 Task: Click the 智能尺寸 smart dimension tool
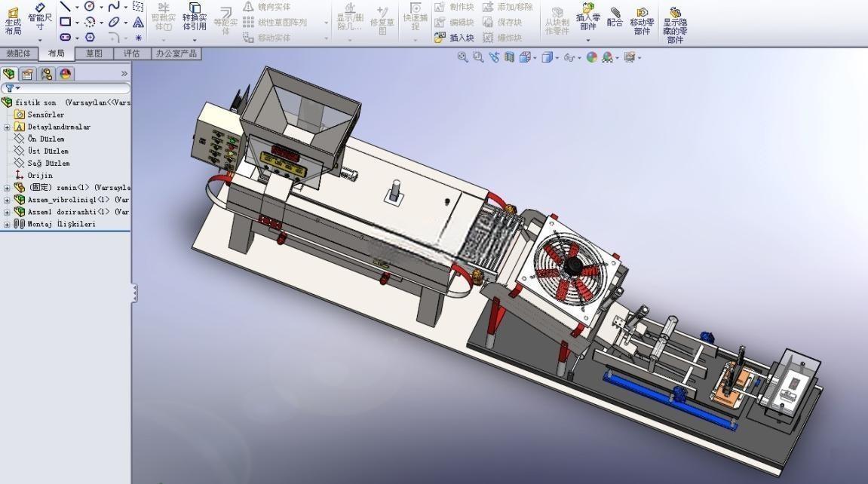tap(40, 17)
